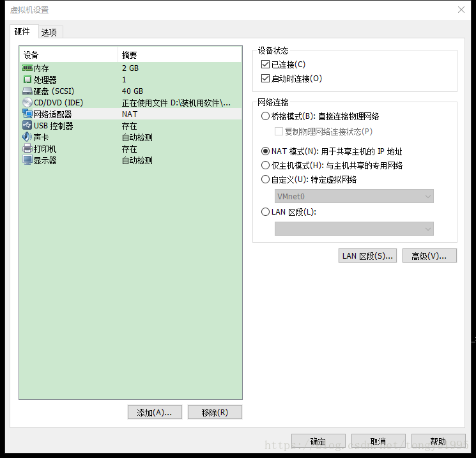Open the empty LAN segment dropdown
Image resolution: width=476 pixels, height=458 pixels.
pyautogui.click(x=354, y=229)
